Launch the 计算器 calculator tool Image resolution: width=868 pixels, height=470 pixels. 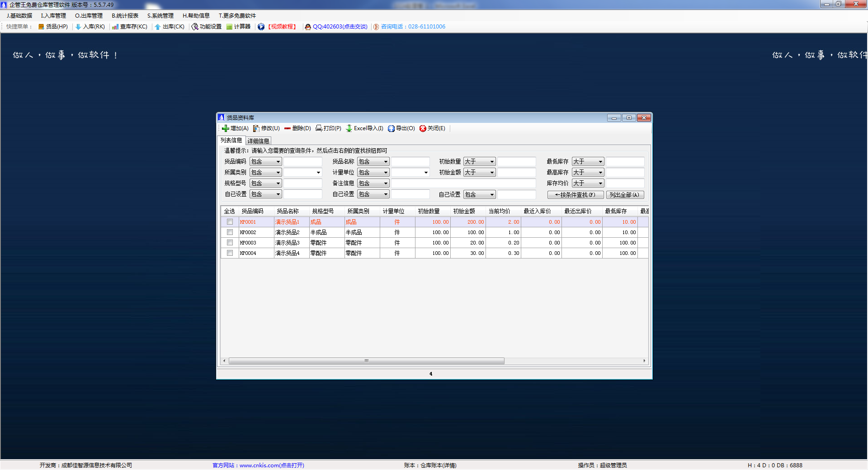point(238,27)
